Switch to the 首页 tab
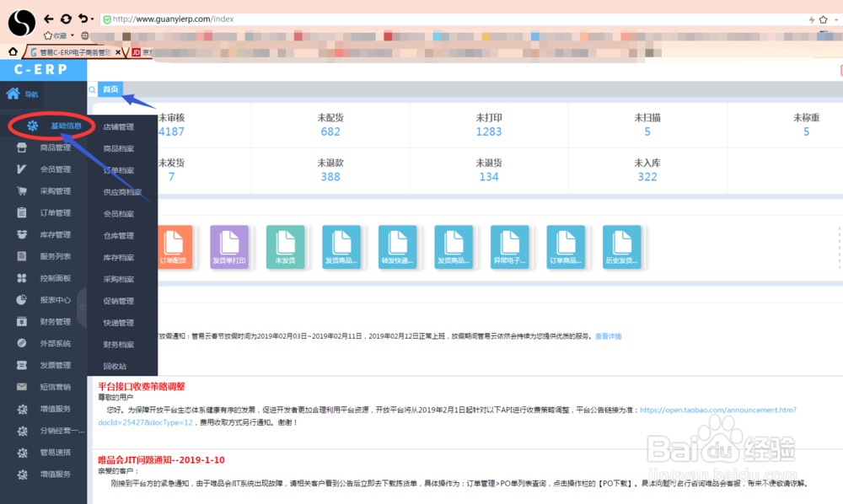Viewport: 843px width, 504px height. tap(110, 89)
